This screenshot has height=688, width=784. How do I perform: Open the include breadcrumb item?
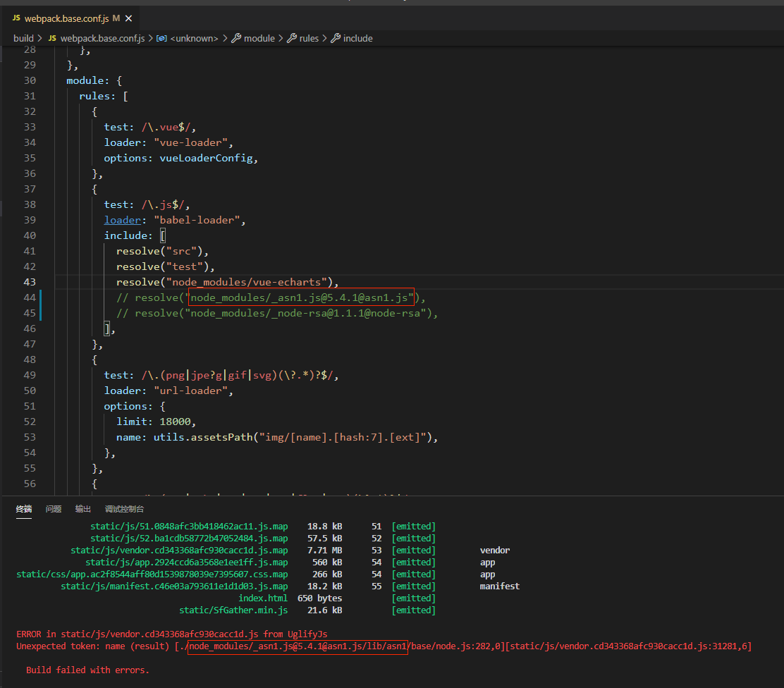(x=358, y=39)
